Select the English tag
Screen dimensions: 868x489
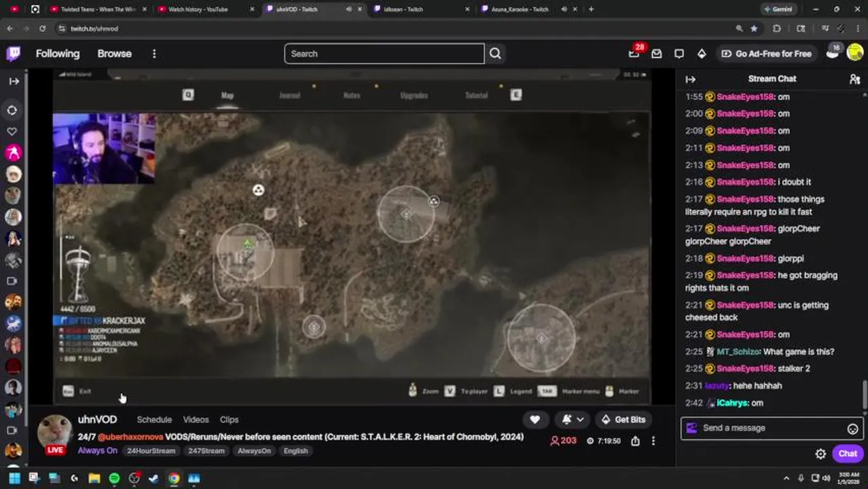pos(295,451)
